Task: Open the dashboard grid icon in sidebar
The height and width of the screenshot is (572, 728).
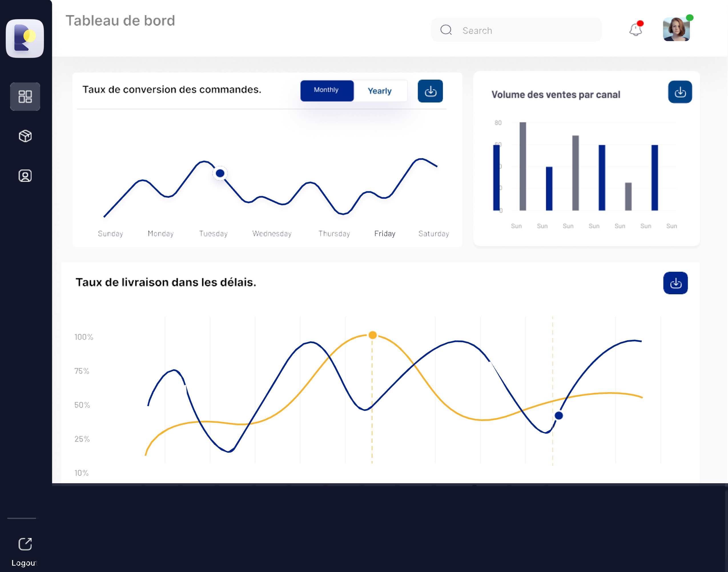Action: [25, 97]
